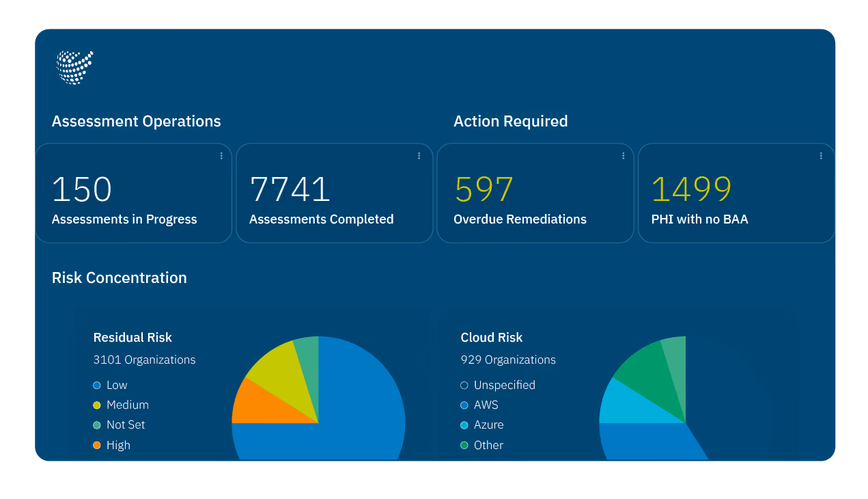Image resolution: width=868 pixels, height=499 pixels.
Task: Click the PHI with no BAA label
Action: click(700, 219)
